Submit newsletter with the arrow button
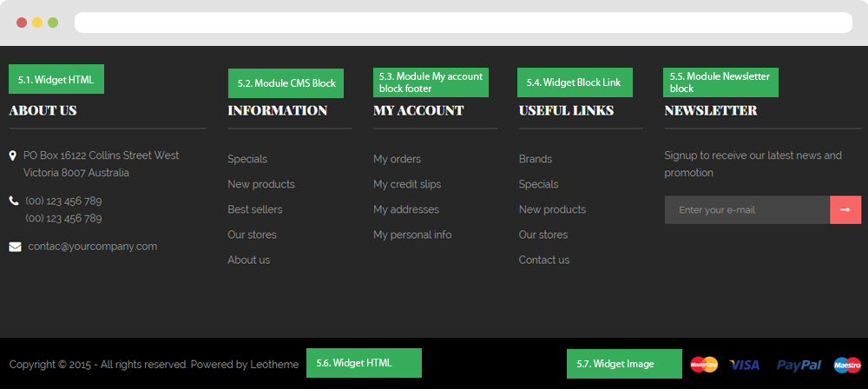Viewport: 868px width, 389px height. click(845, 210)
